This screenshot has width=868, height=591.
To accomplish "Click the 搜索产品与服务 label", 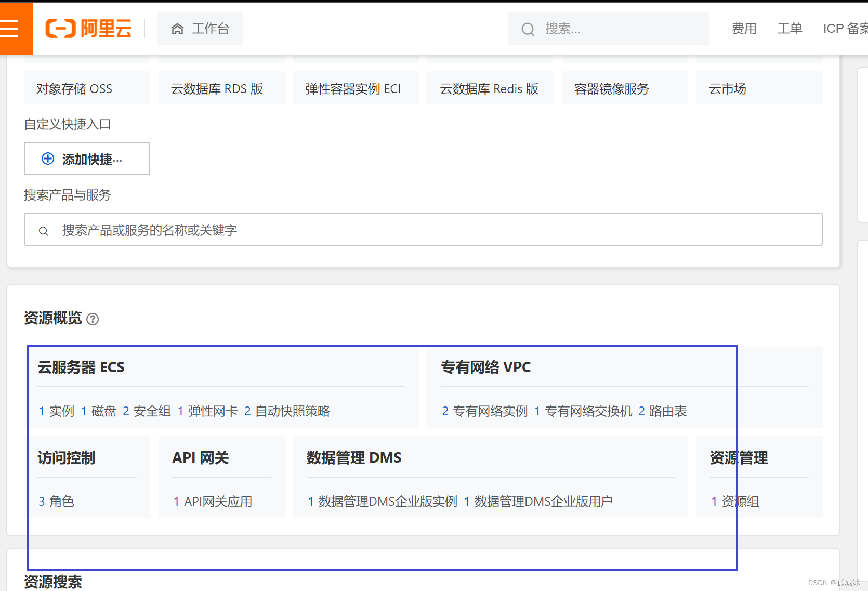I will [x=68, y=195].
